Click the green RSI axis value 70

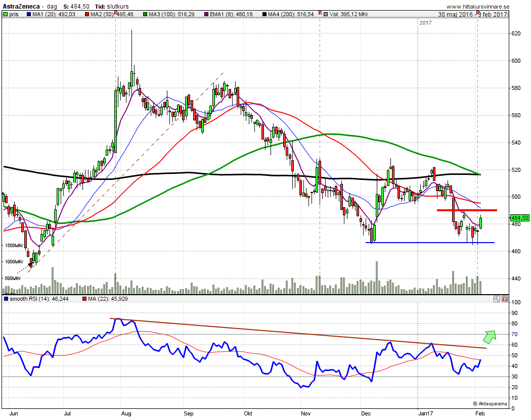point(514,335)
